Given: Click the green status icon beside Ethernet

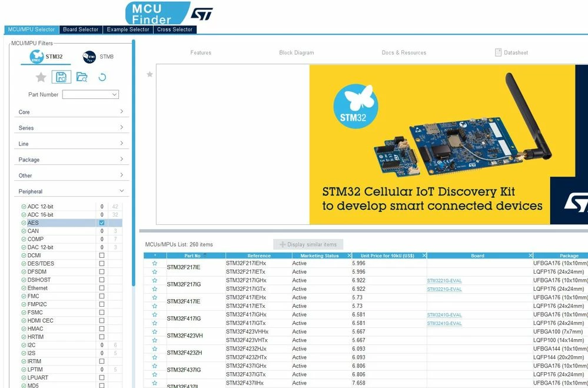Looking at the screenshot, I should (x=24, y=288).
